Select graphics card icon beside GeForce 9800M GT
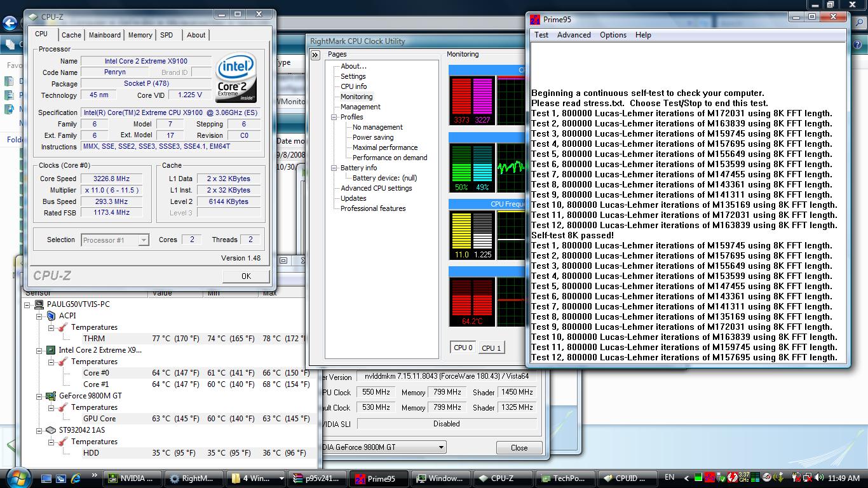 pos(51,396)
